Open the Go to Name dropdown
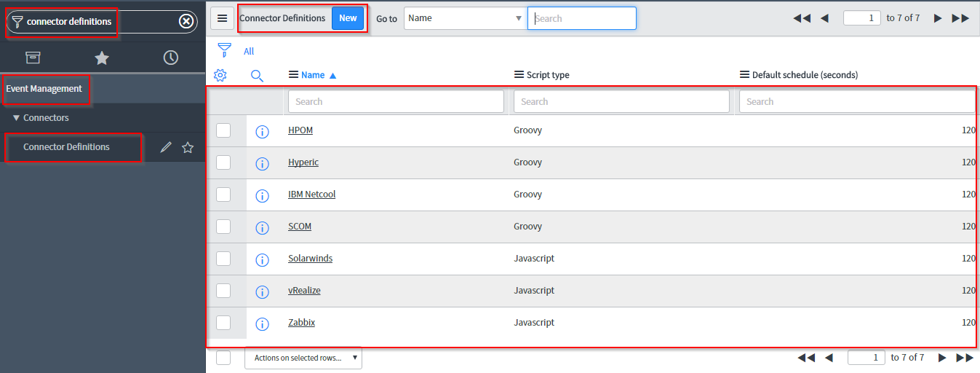 point(464,18)
